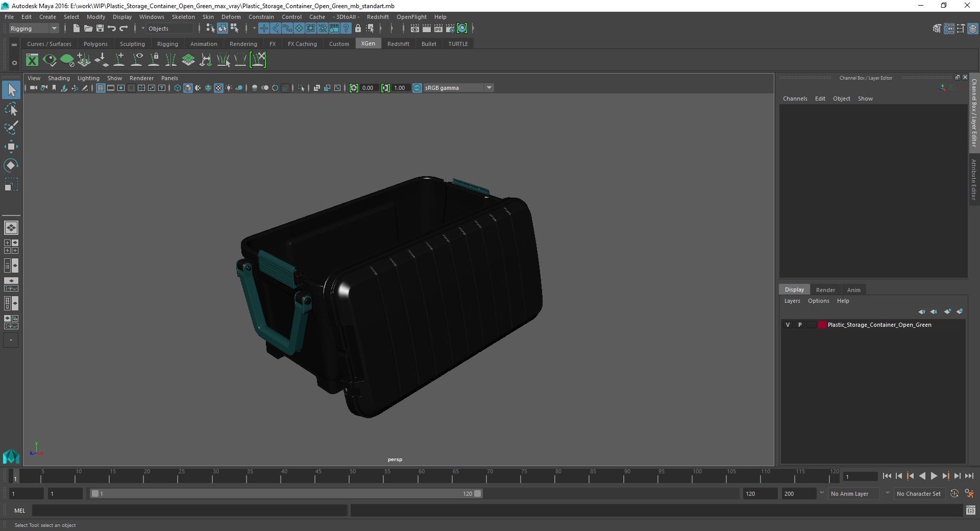Click the Redo arrow icon
Image resolution: width=980 pixels, height=531 pixels.
click(x=123, y=29)
